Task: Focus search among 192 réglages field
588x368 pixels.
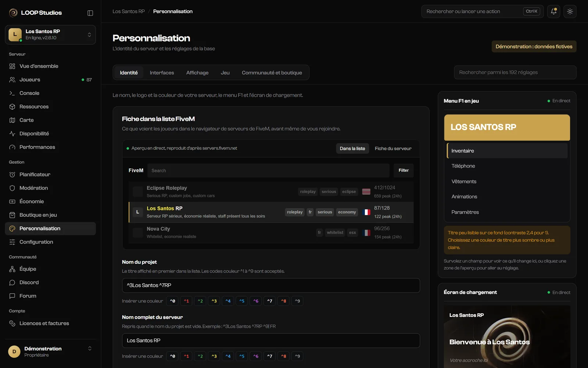Action: point(515,72)
